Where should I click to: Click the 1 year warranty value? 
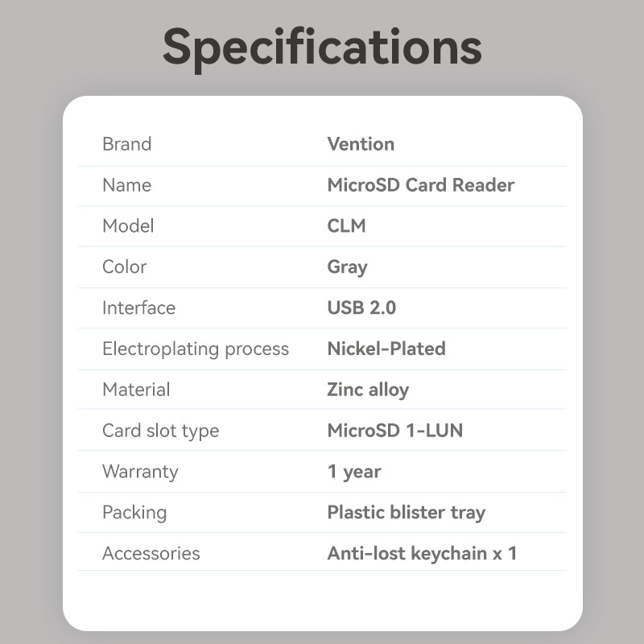[354, 472]
